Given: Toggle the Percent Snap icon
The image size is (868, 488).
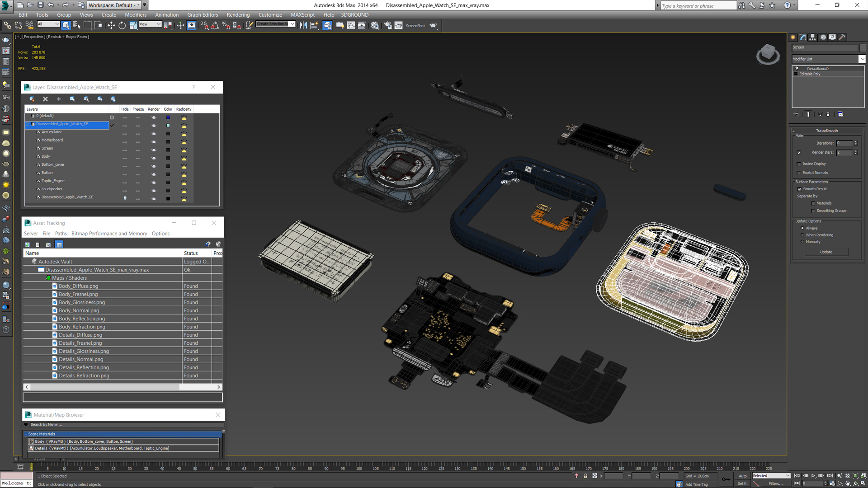Looking at the screenshot, I should [226, 25].
